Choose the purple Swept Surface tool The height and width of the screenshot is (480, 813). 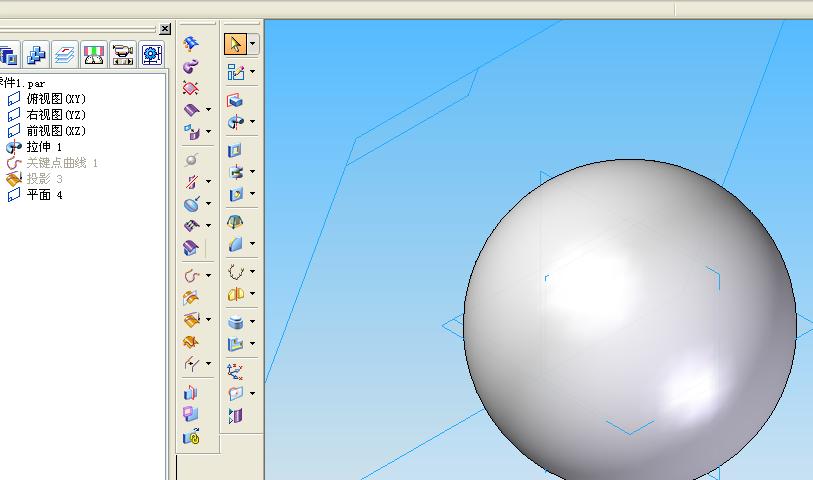191,66
